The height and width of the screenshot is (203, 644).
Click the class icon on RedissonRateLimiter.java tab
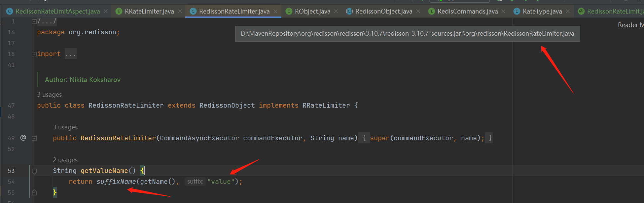click(x=193, y=11)
